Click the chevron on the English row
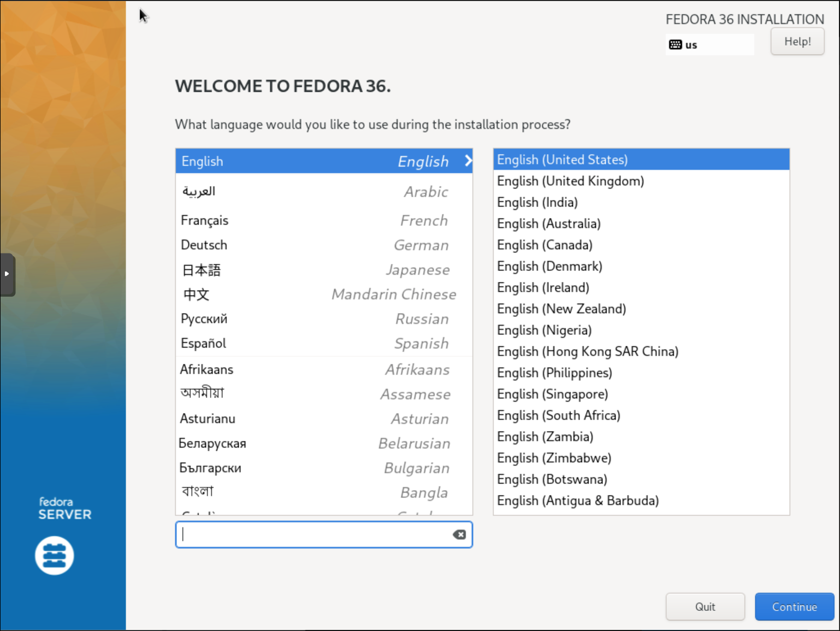 [468, 161]
